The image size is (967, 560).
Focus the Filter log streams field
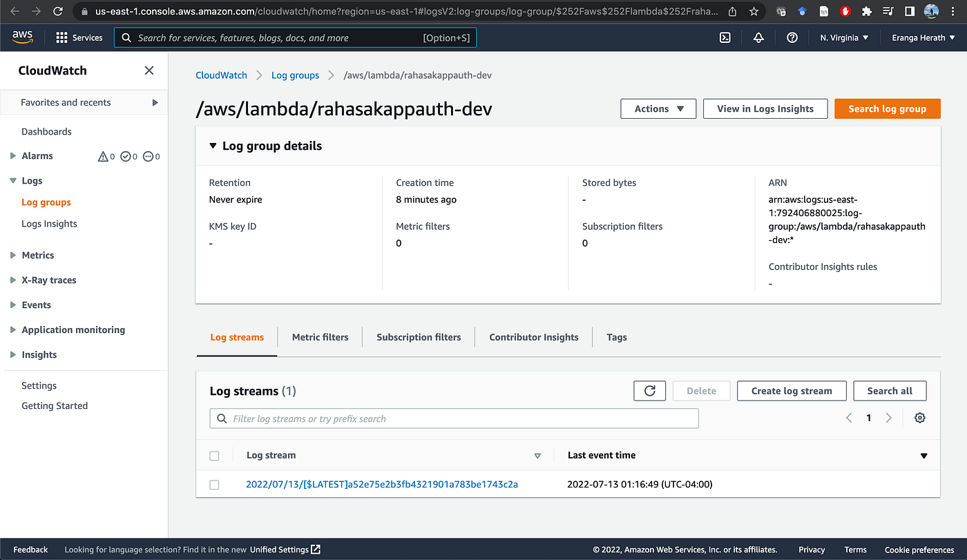point(454,418)
